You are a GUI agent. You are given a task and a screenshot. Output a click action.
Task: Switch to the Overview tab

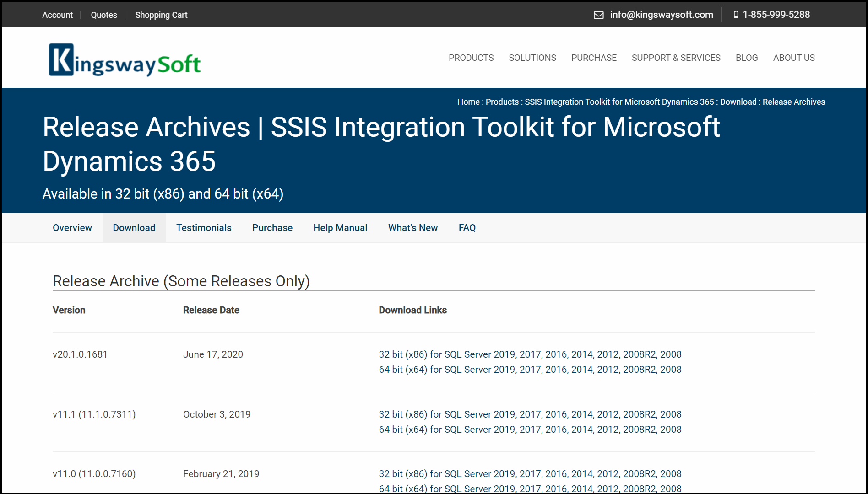click(72, 228)
